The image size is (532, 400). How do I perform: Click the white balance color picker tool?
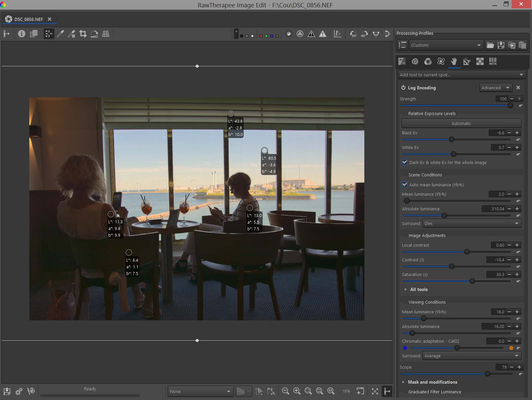pos(60,34)
